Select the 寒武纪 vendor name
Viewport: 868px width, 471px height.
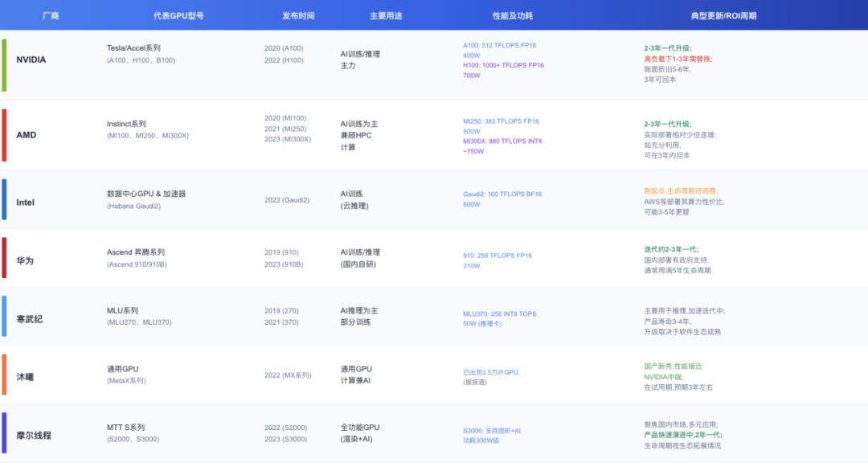29,319
